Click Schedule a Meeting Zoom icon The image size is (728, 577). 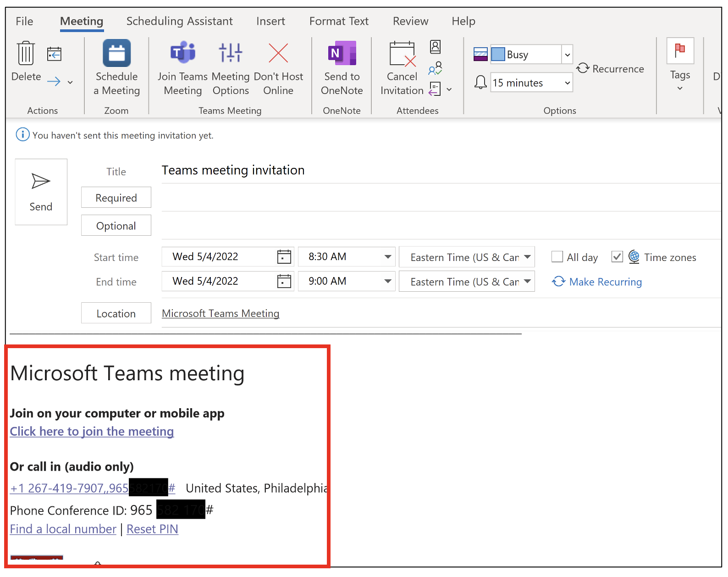click(116, 53)
